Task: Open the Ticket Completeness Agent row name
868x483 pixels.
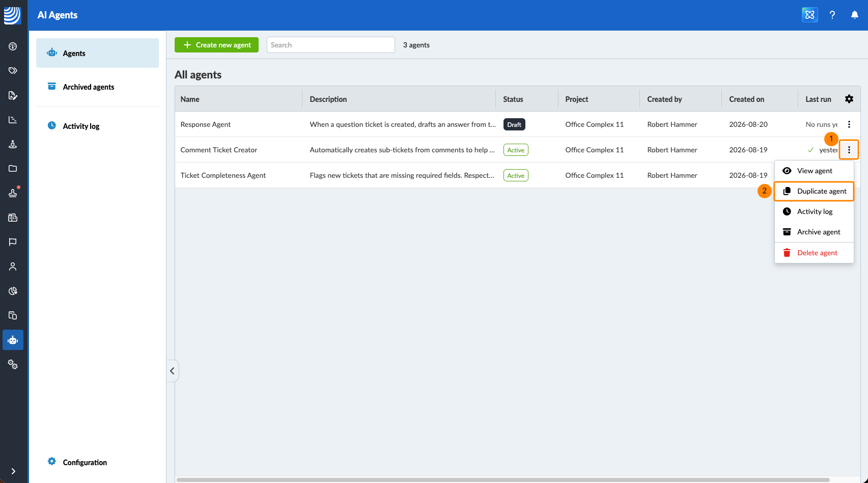Action: click(223, 175)
